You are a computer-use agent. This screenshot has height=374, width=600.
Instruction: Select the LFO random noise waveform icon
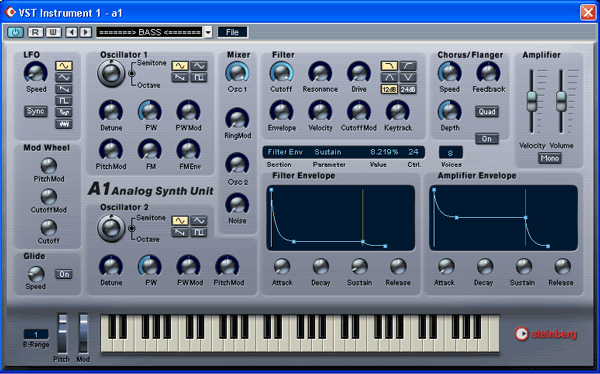pos(64,124)
